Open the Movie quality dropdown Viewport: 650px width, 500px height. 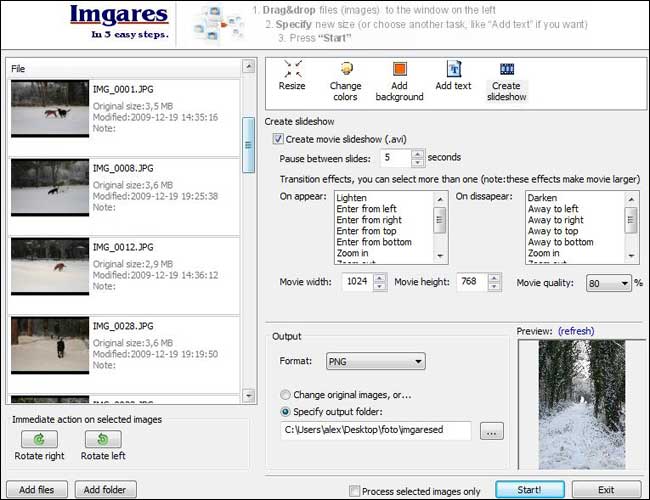[609, 283]
